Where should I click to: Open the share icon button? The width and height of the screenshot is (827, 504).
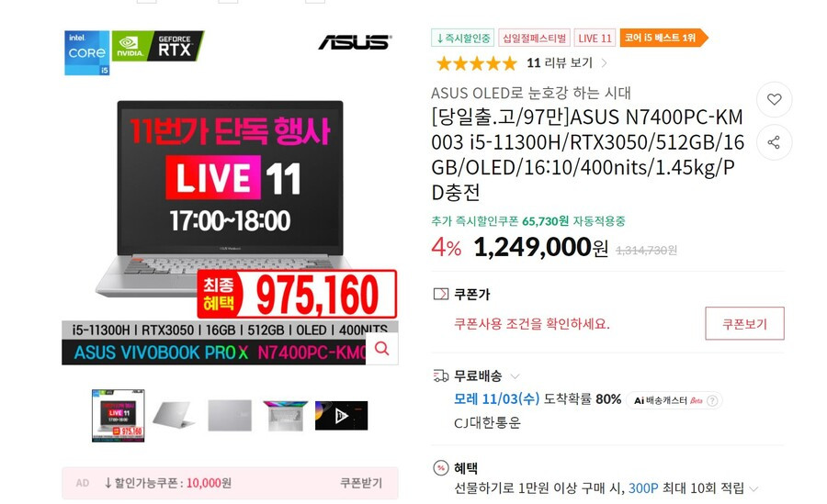point(774,142)
